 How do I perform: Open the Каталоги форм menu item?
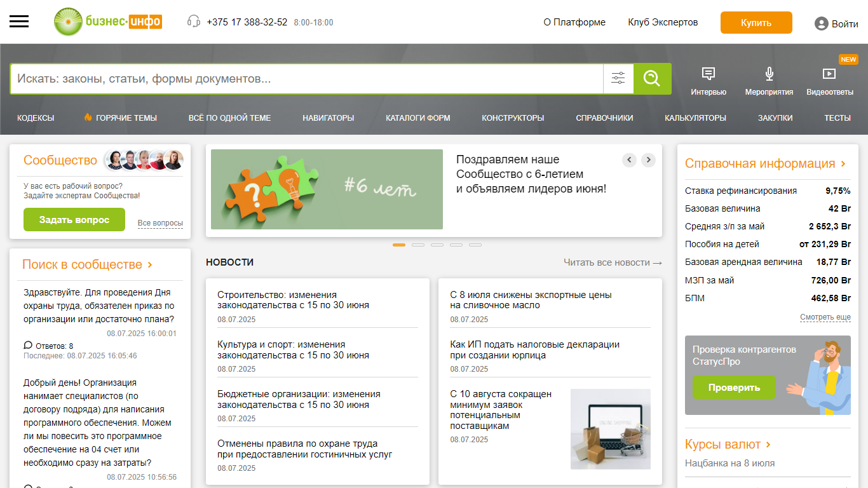(418, 118)
